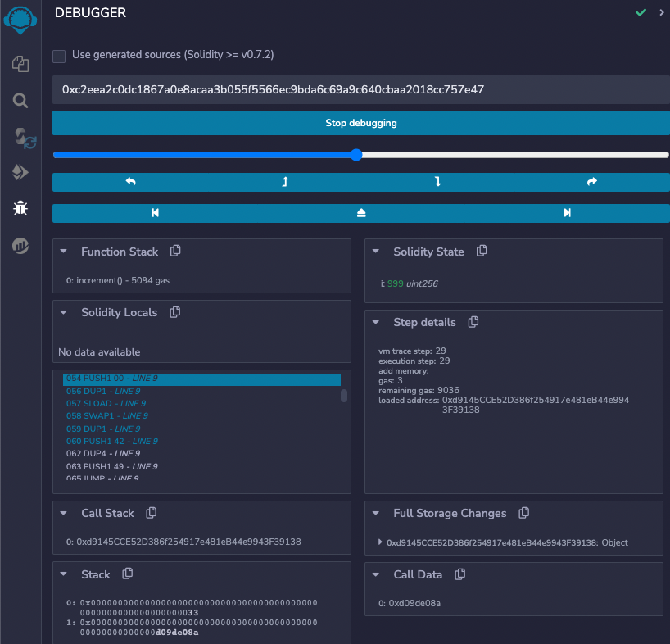The height and width of the screenshot is (644, 670).
Task: Click Stack entry 1 ending d09de08a
Action: click(x=192, y=628)
